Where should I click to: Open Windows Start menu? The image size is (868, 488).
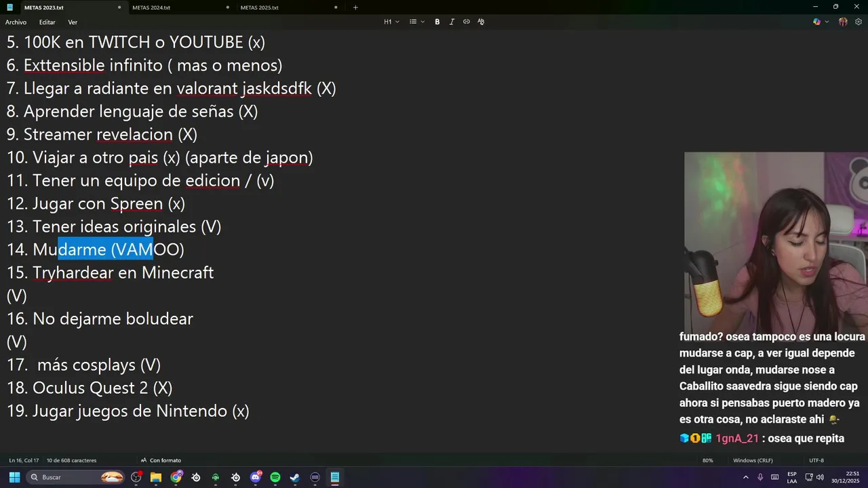14,477
